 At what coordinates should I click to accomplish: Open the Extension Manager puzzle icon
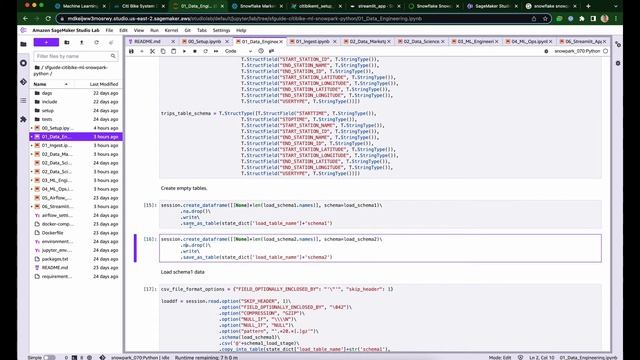(x=23, y=119)
